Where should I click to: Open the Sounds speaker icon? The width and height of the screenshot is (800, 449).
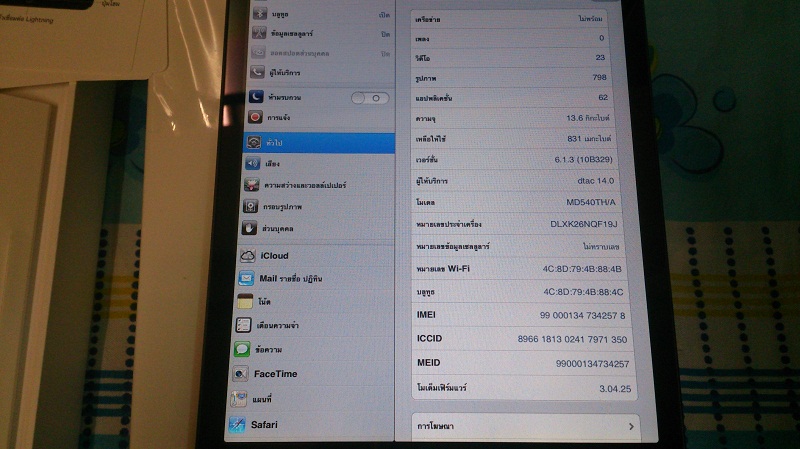pyautogui.click(x=253, y=163)
